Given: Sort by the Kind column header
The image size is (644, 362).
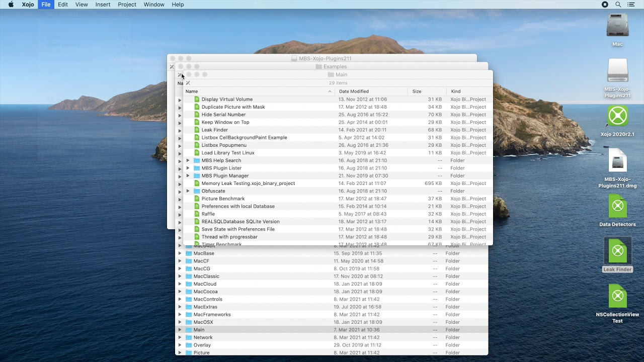Looking at the screenshot, I should pyautogui.click(x=470, y=92).
